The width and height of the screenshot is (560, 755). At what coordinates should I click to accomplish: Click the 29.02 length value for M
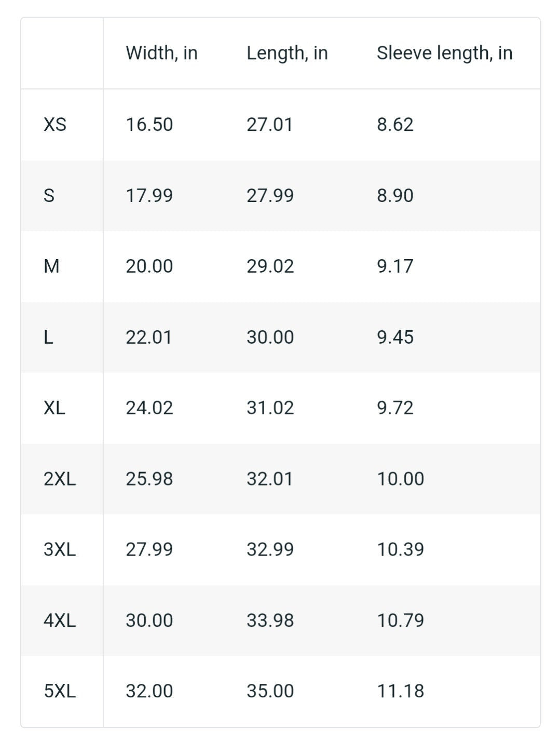(270, 266)
